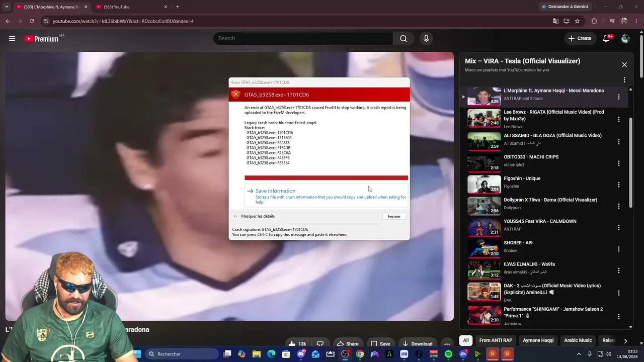
Task: Select the All filter chip
Action: click(x=466, y=340)
